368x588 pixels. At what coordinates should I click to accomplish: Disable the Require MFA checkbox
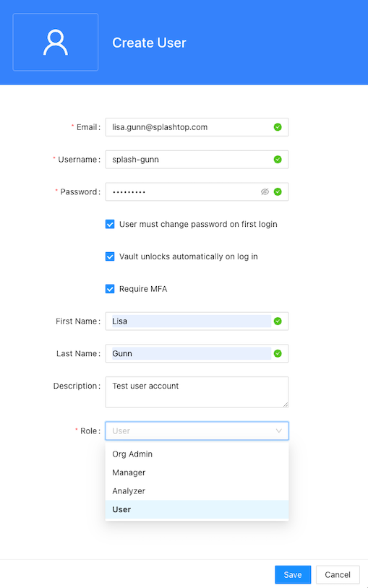(x=110, y=289)
